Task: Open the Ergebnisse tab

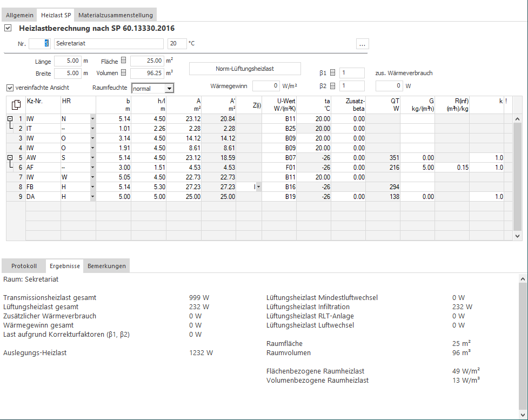Action: click(65, 266)
